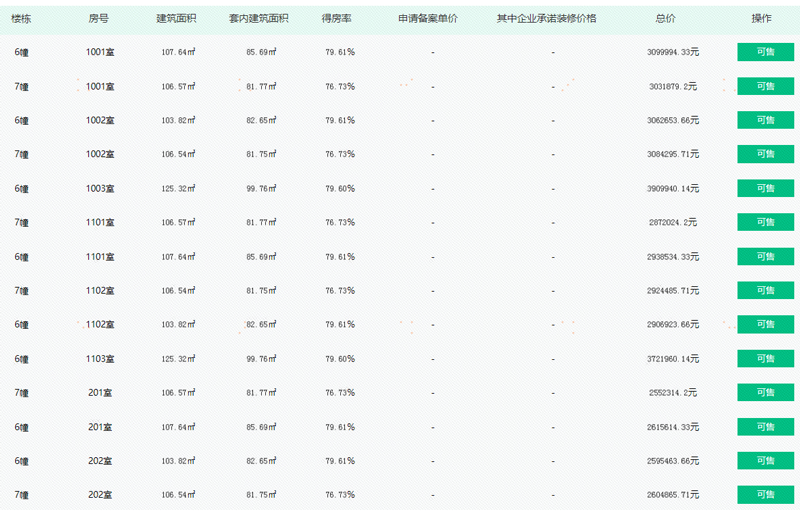The image size is (800, 515).
Task: Click 99.76㎡ inner area in 1103室 row
Action: tap(261, 359)
